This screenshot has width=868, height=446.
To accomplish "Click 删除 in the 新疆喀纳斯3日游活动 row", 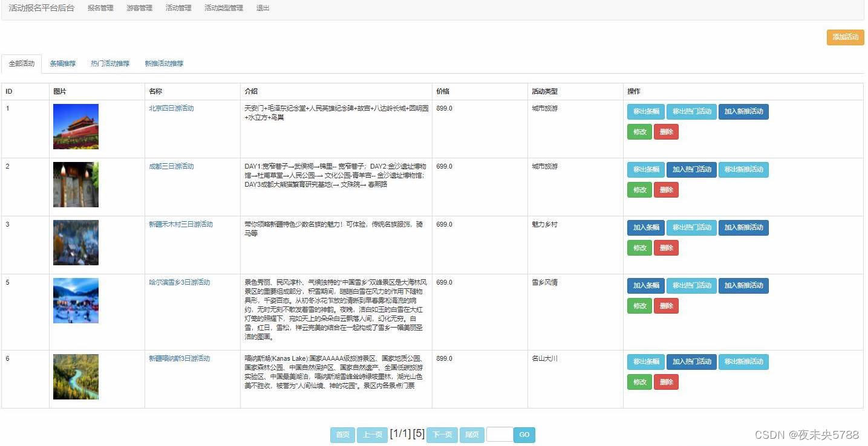I will point(666,382).
